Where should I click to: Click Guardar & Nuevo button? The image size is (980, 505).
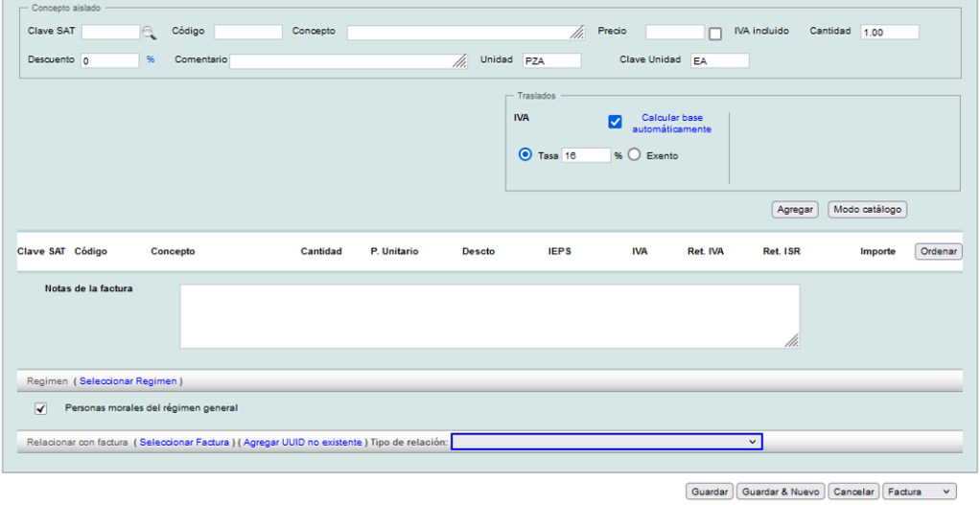click(x=781, y=492)
